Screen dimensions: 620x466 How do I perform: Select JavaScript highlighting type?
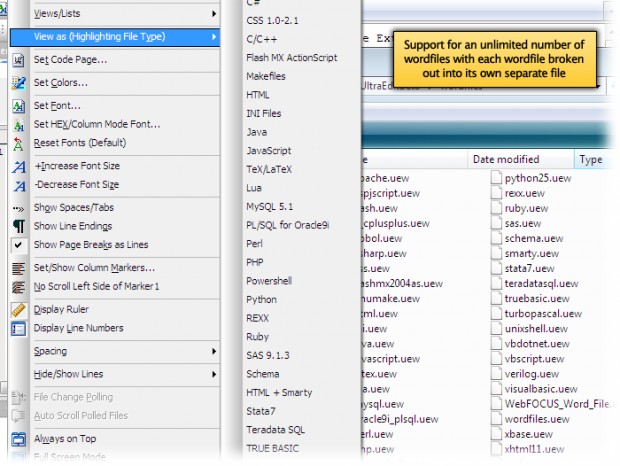pos(269,151)
